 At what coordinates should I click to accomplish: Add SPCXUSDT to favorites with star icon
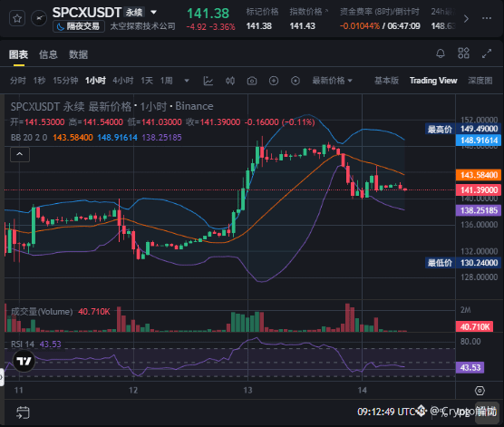[x=17, y=19]
